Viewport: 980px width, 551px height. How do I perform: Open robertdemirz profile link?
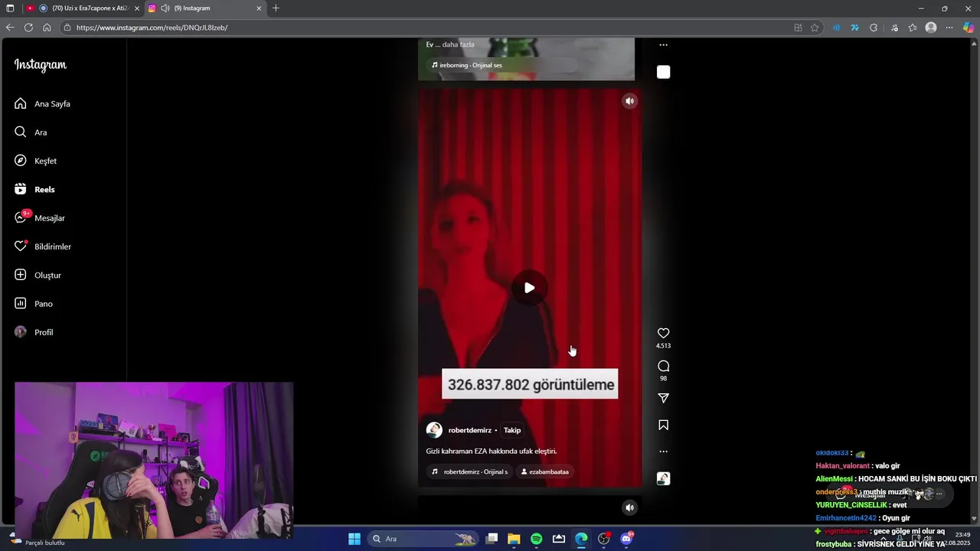click(x=469, y=430)
